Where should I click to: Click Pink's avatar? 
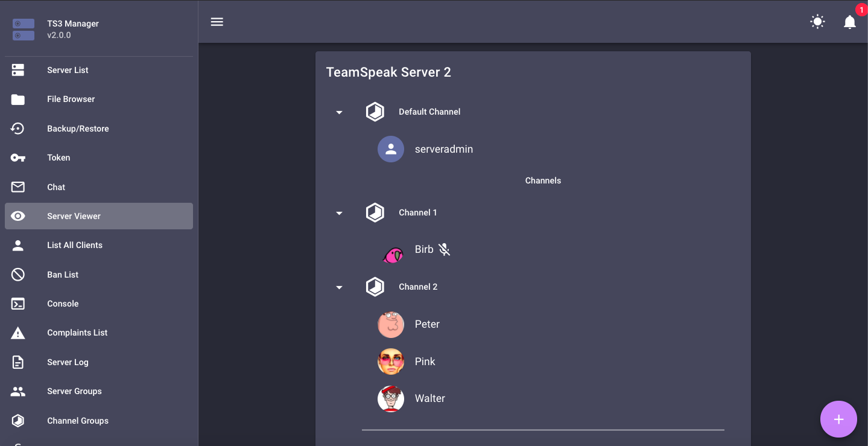[391, 362]
